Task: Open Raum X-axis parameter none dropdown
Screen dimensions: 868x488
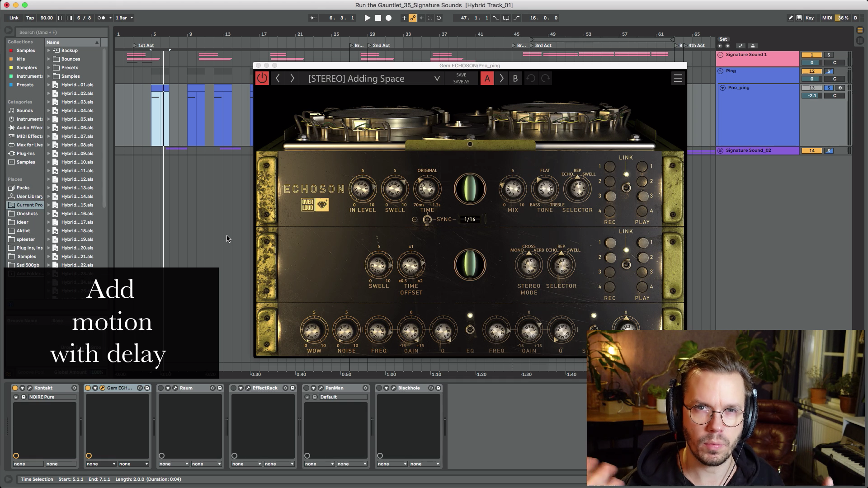Action: 174,464
